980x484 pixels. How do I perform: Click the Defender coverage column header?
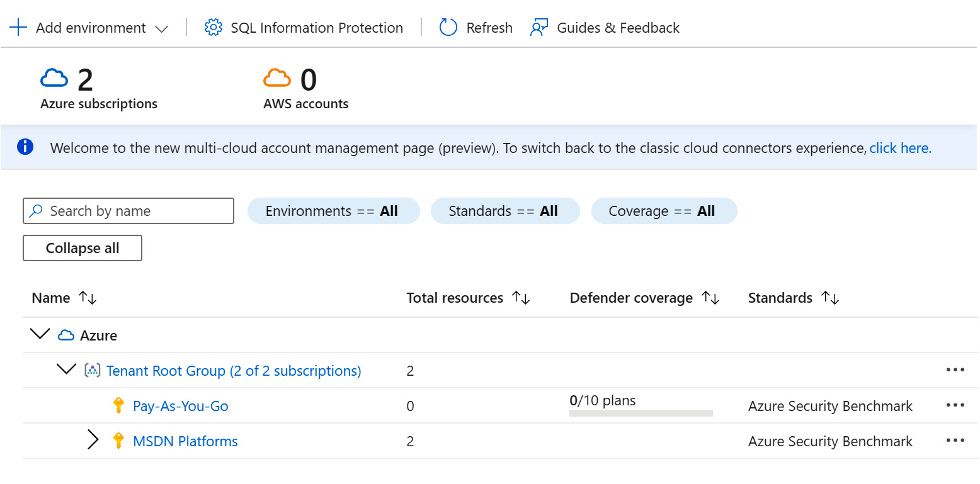pyautogui.click(x=631, y=298)
